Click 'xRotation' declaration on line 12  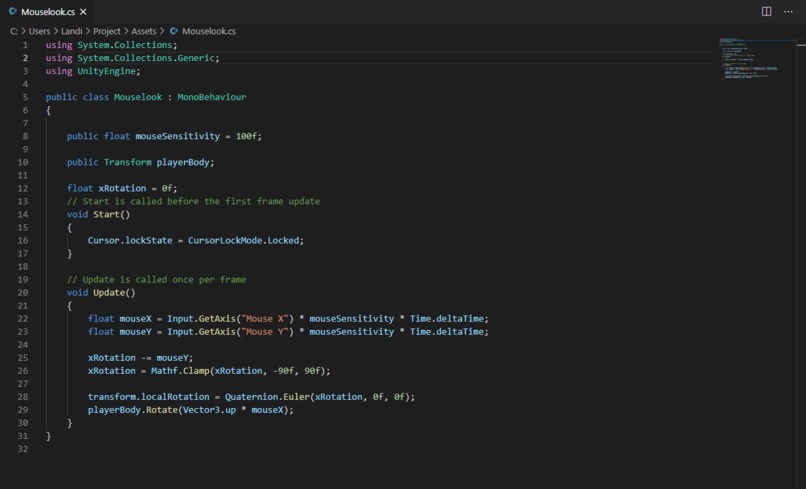click(x=122, y=188)
